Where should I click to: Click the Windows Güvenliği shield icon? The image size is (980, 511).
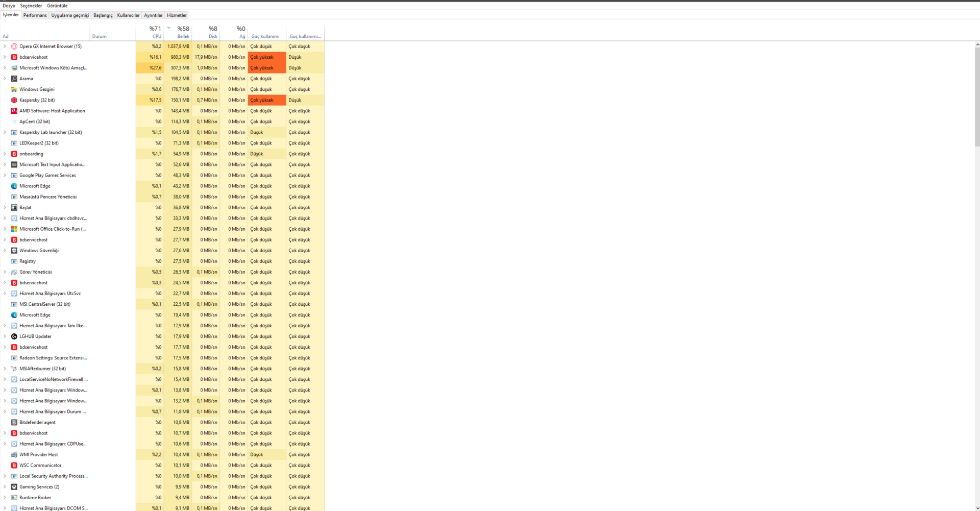tap(14, 250)
